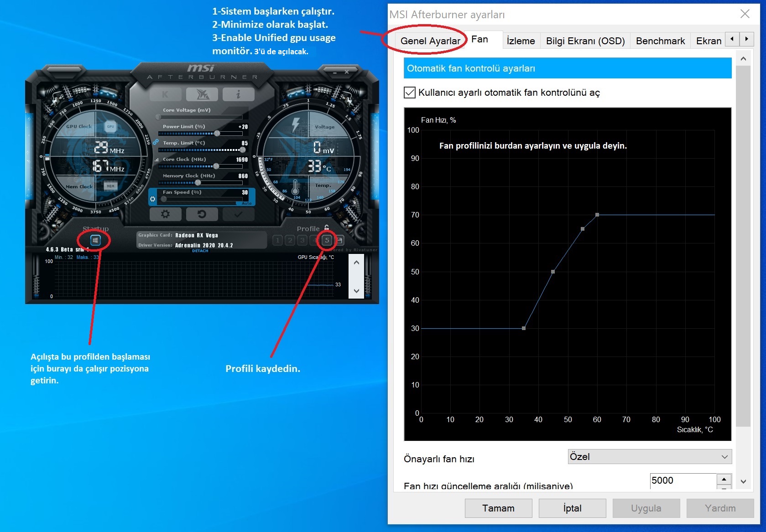Toggle 'Kullanıcı ayarlı otomatik fan kontrolünü aç' checkbox
766x532 pixels.
coord(409,93)
